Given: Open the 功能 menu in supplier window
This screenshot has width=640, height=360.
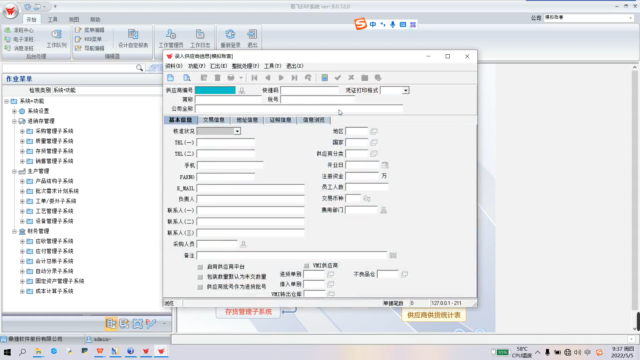Looking at the screenshot, I should tap(196, 66).
